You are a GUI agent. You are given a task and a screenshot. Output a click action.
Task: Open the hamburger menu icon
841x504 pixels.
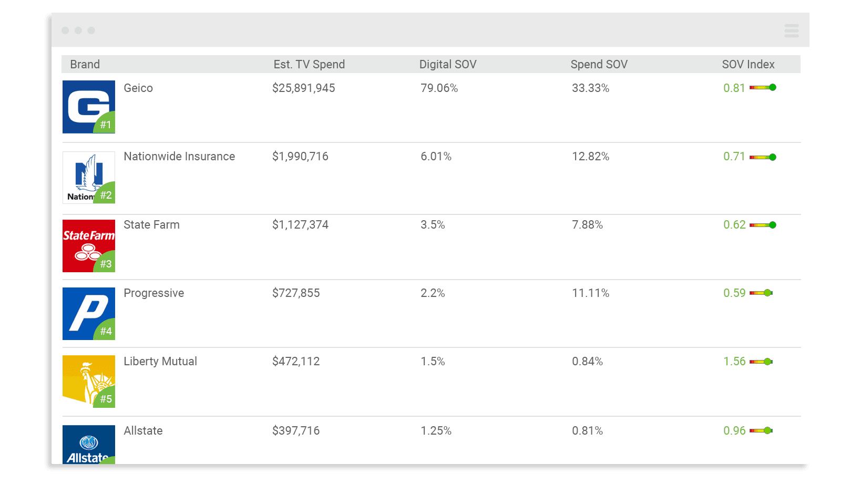point(791,30)
